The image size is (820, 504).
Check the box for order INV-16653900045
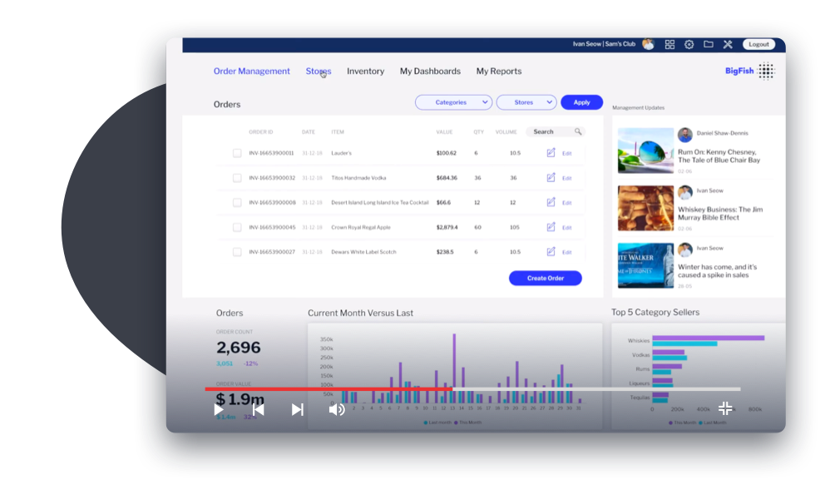pyautogui.click(x=237, y=227)
